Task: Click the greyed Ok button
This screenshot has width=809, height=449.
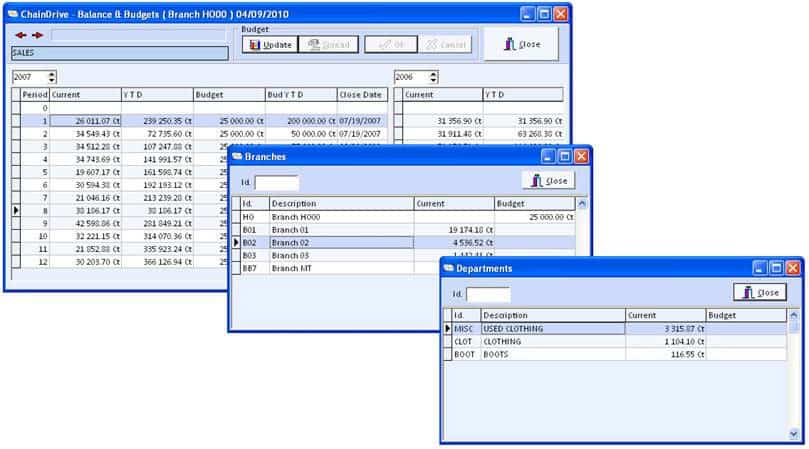Action: (x=391, y=45)
